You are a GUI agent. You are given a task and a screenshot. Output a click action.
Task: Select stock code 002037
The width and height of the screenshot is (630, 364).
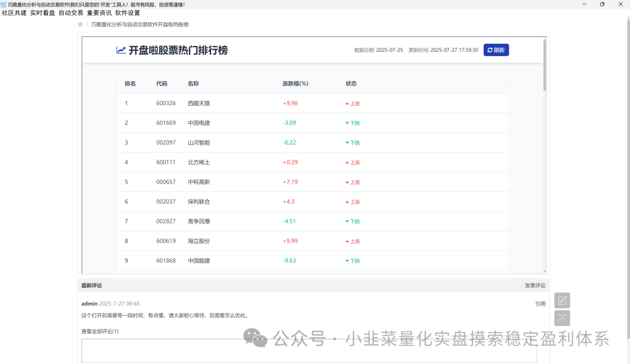point(166,202)
